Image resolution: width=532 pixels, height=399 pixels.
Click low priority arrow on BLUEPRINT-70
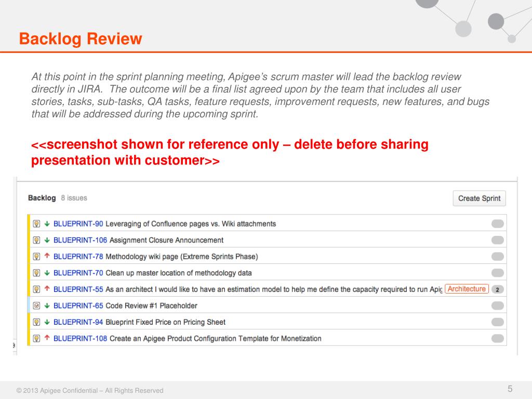[x=47, y=273]
